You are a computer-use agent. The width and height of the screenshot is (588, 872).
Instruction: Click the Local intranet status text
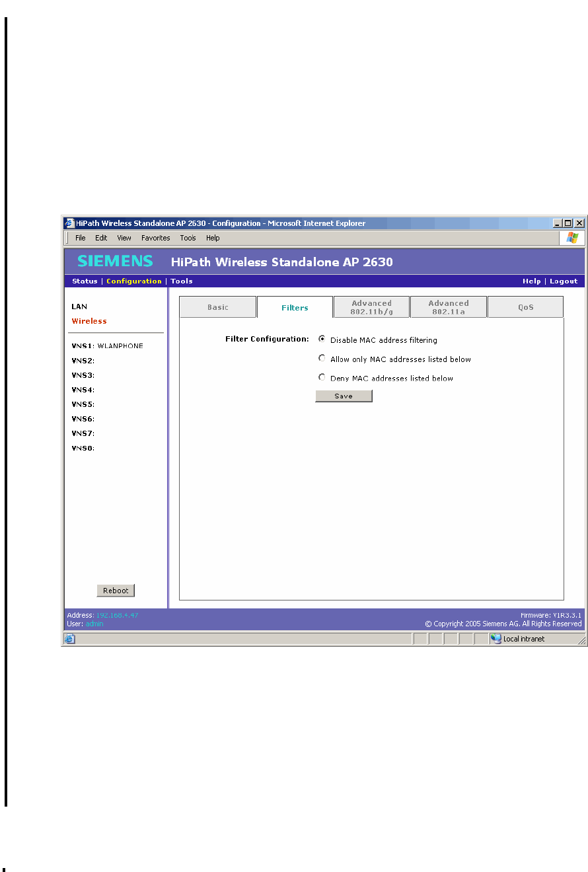(524, 639)
